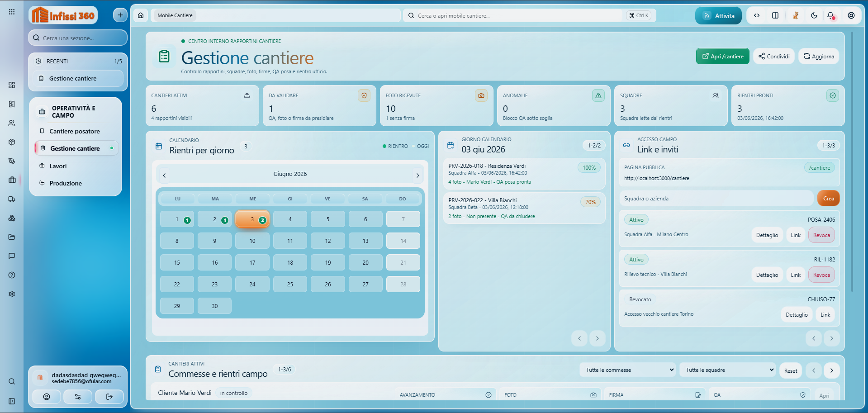This screenshot has height=413, width=868.
Task: Open the lifebuoy support icon
Action: (851, 15)
